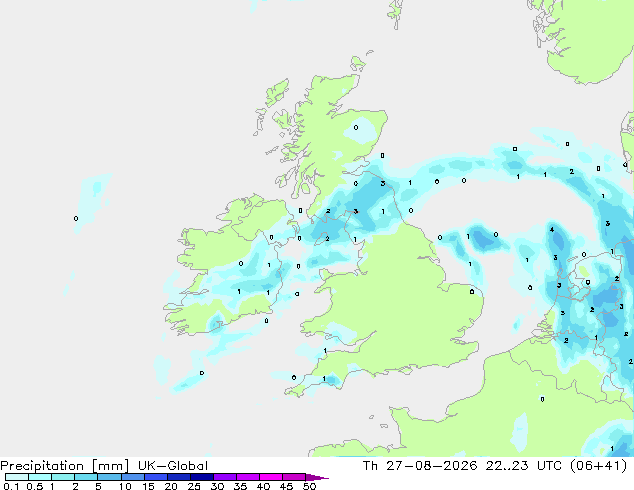This screenshot has width=634, height=490.
Task: Click the legend tick label "15"
Action: point(148,486)
